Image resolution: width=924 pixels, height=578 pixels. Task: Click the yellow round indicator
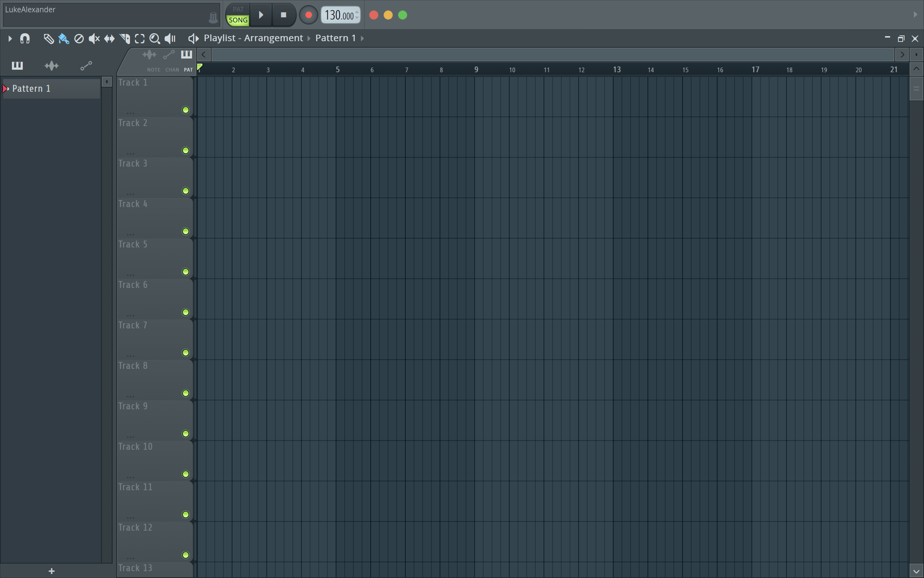(388, 15)
